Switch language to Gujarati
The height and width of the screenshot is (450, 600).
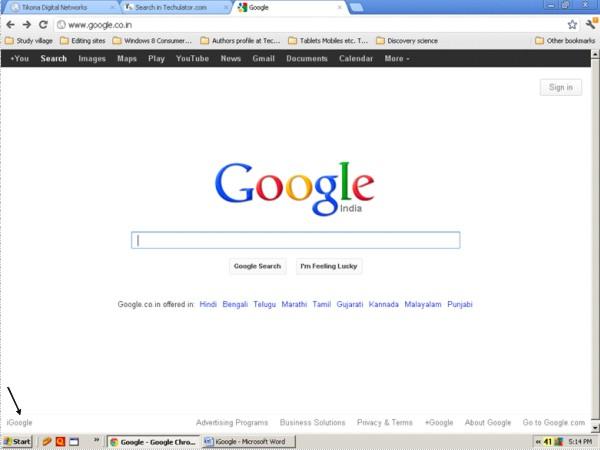click(x=350, y=304)
